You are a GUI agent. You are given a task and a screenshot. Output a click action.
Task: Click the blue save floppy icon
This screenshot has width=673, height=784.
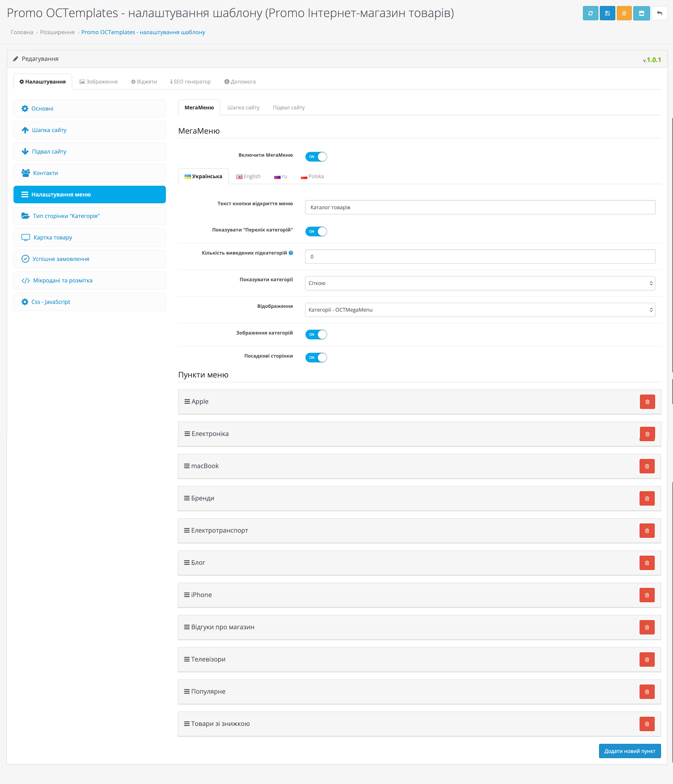click(607, 13)
